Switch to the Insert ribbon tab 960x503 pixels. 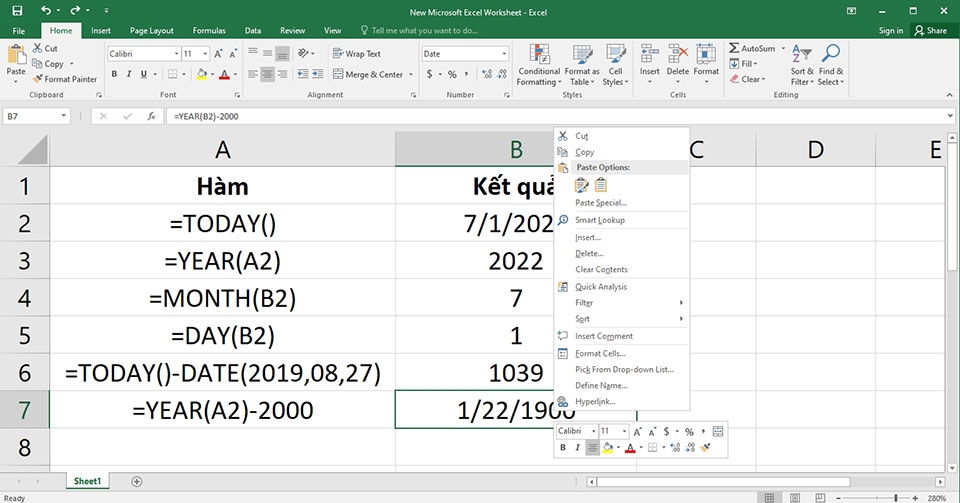(x=101, y=31)
